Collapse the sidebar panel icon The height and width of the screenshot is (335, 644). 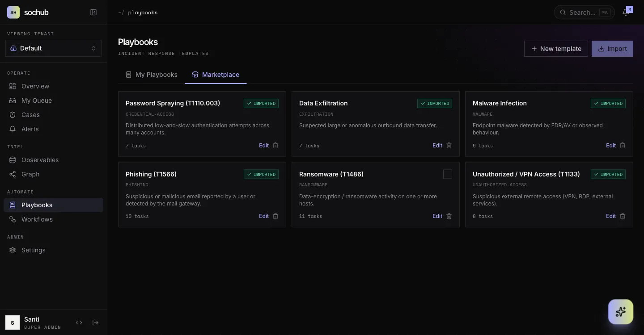(x=93, y=13)
